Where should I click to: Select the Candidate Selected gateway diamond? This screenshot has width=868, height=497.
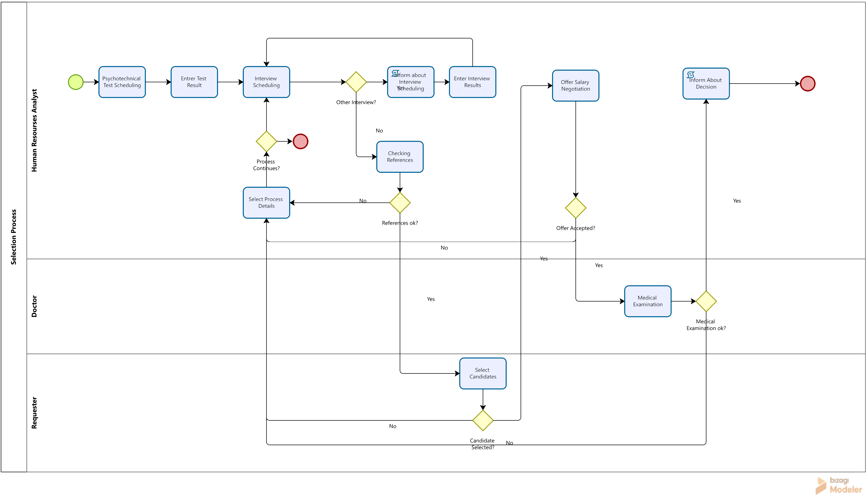(483, 421)
